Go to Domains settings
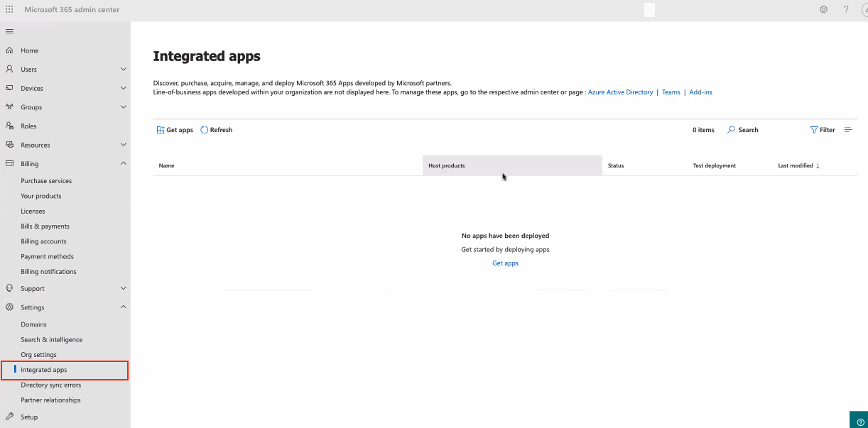868x428 pixels. point(33,324)
